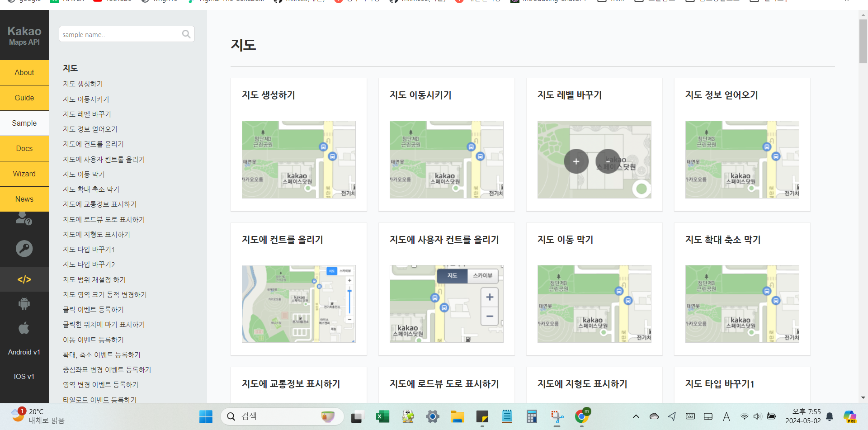Open '지도 생성하기' in the sample list
Image resolution: width=868 pixels, height=430 pixels.
[x=83, y=84]
